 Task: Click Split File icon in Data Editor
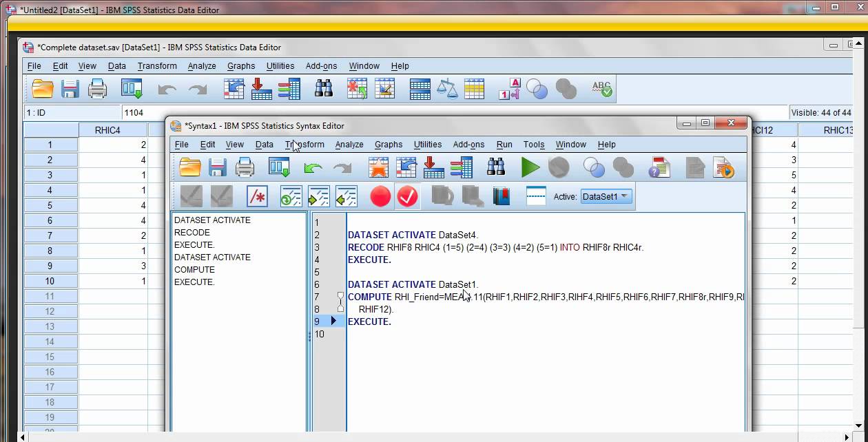point(420,89)
